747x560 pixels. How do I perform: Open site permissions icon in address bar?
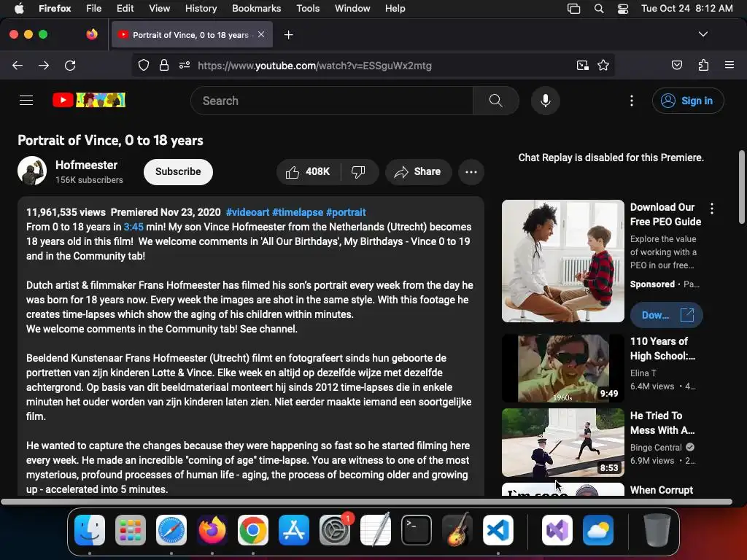[x=185, y=65]
